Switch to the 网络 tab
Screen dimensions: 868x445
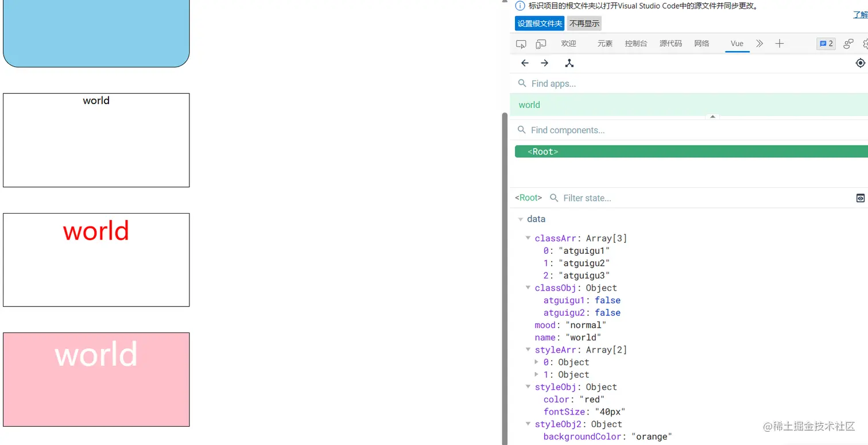click(x=702, y=44)
